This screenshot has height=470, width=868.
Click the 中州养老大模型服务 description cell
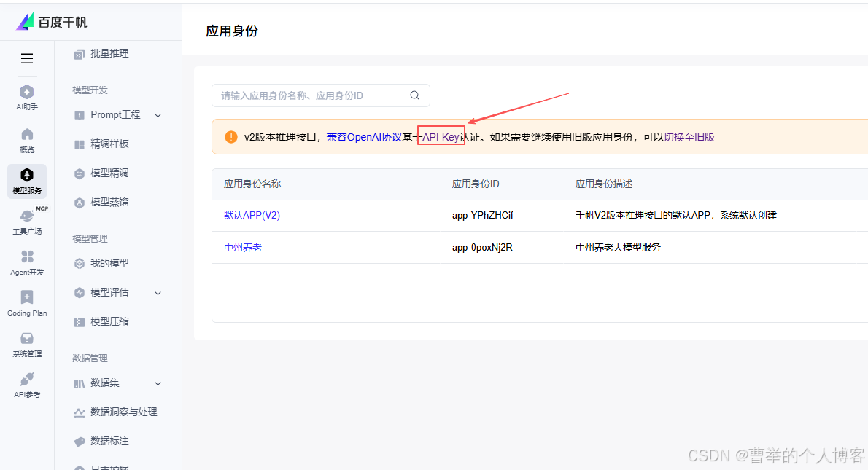618,247
